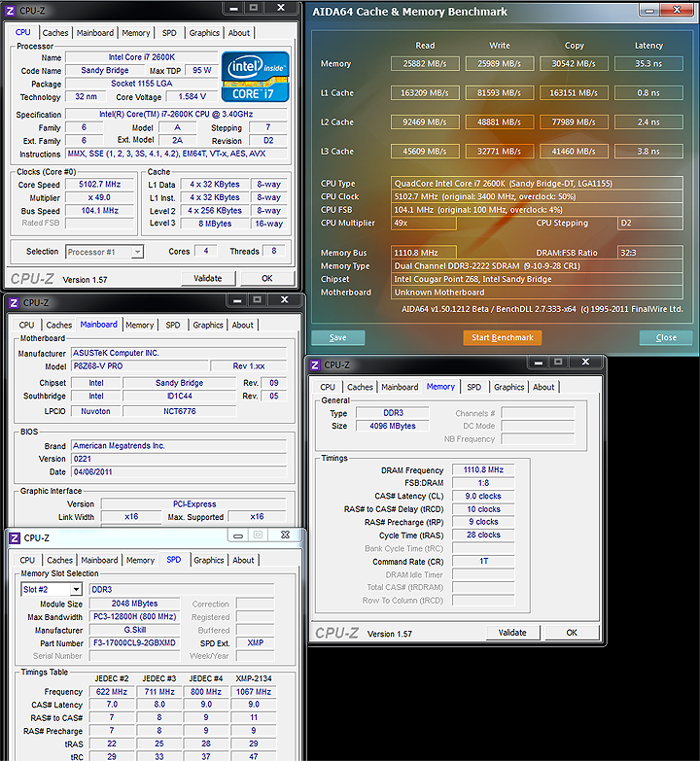Click the BIOS Date value 04/06/2011
The height and width of the screenshot is (761, 700).
tap(179, 472)
